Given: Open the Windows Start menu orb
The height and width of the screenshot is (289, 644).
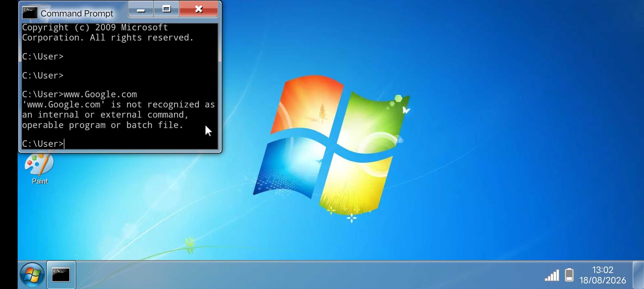Looking at the screenshot, I should pos(32,275).
